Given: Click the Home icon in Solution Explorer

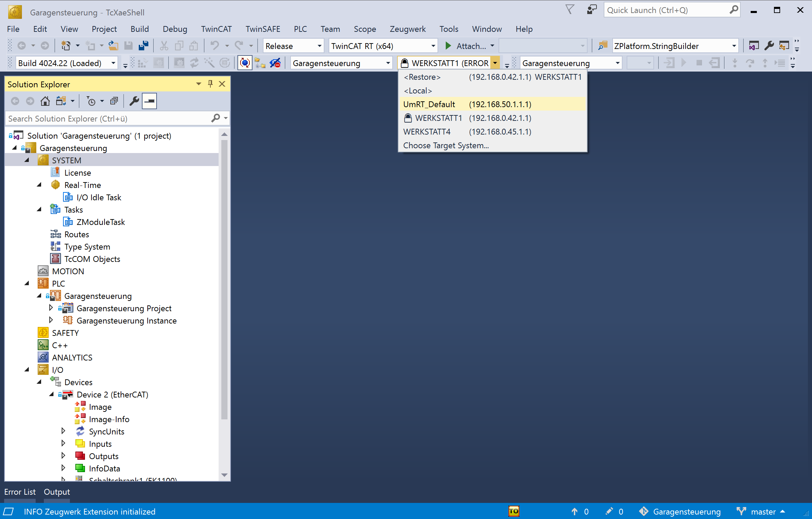Looking at the screenshot, I should tap(45, 101).
